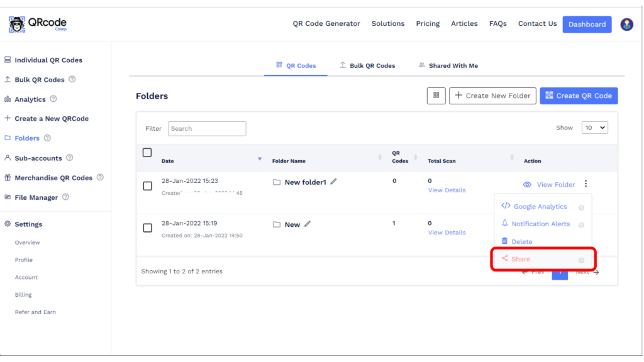Go to QR Code Generator page
The image size is (644, 362).
(x=326, y=23)
